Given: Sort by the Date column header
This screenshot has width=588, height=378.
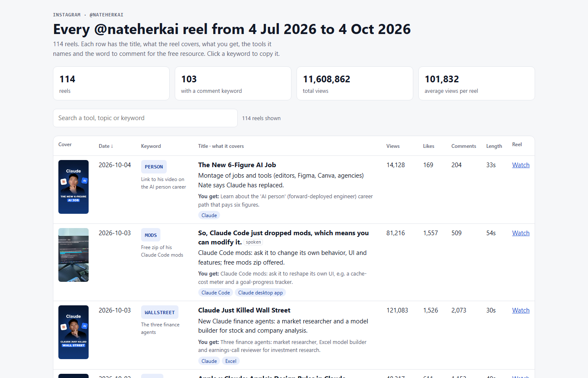Looking at the screenshot, I should (x=106, y=146).
